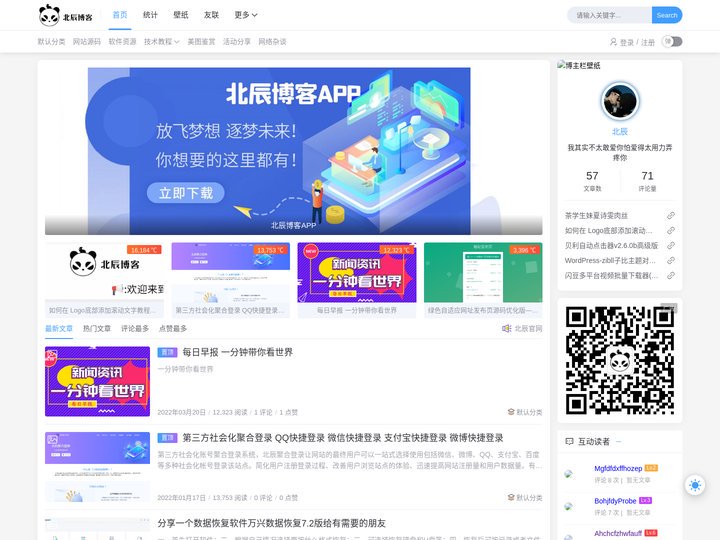Click the 立即下载 button on banner
Image resolution: width=720 pixels, height=540 pixels.
point(186,193)
